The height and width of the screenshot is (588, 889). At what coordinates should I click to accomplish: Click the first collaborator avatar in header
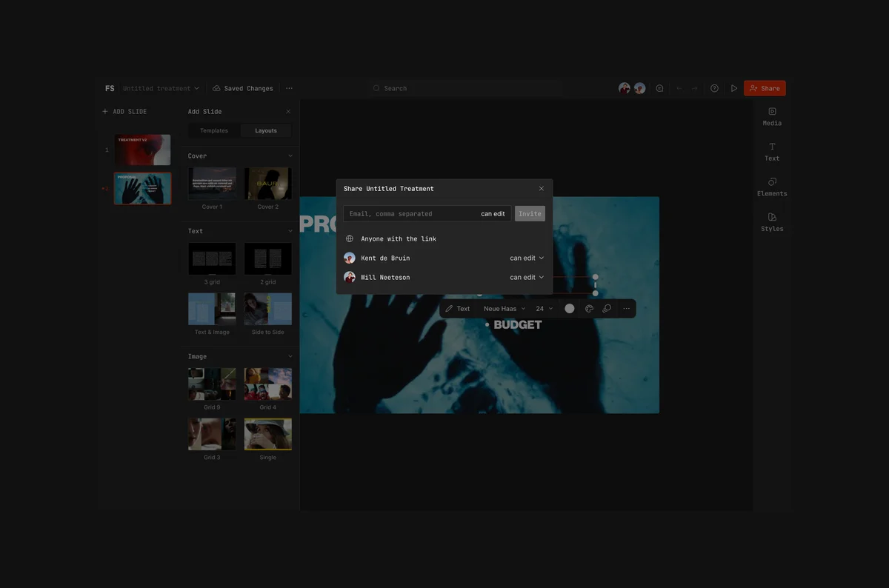point(625,88)
